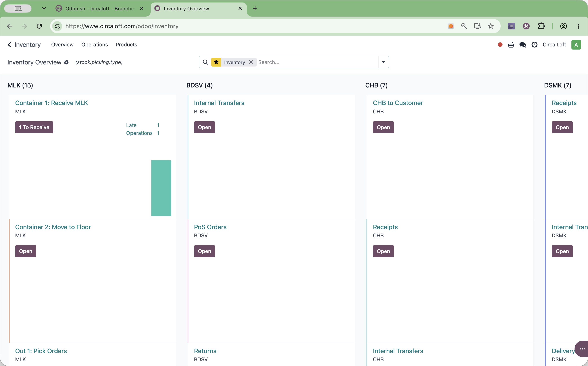Open the developer tools code icon at bottom right
The width and height of the screenshot is (588, 366).
[582, 349]
